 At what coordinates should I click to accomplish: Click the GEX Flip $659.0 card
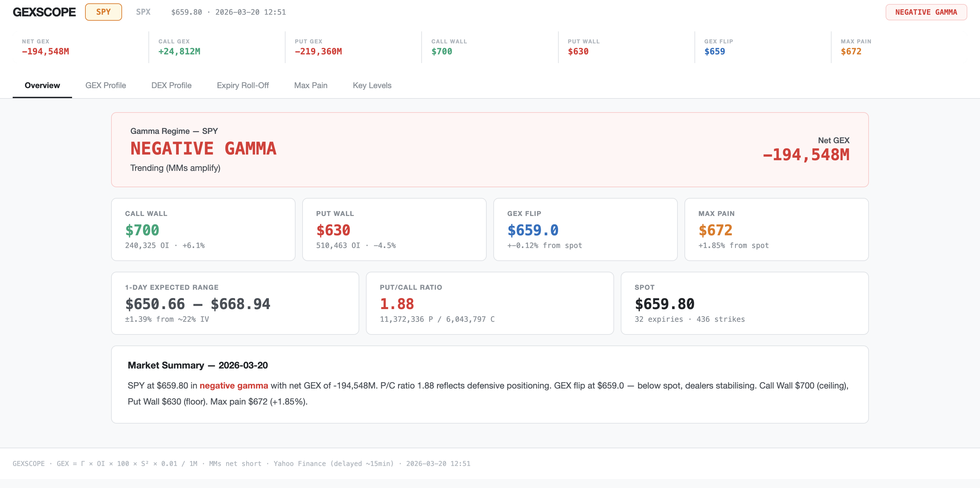pos(585,229)
